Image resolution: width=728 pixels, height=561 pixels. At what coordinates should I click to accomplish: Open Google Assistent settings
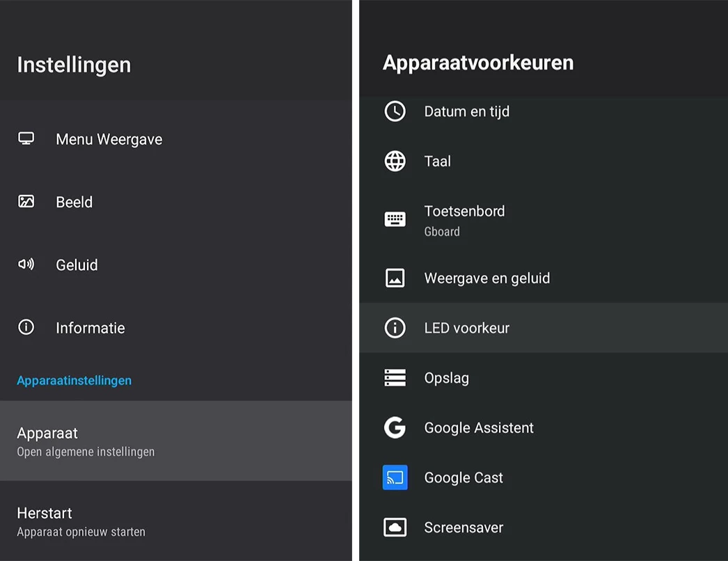479,428
